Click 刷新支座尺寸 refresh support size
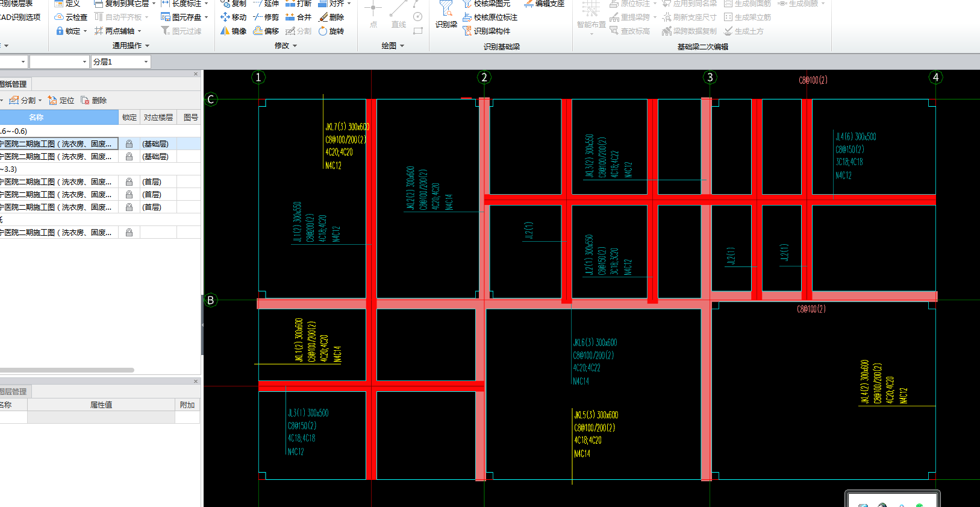 pyautogui.click(x=690, y=17)
